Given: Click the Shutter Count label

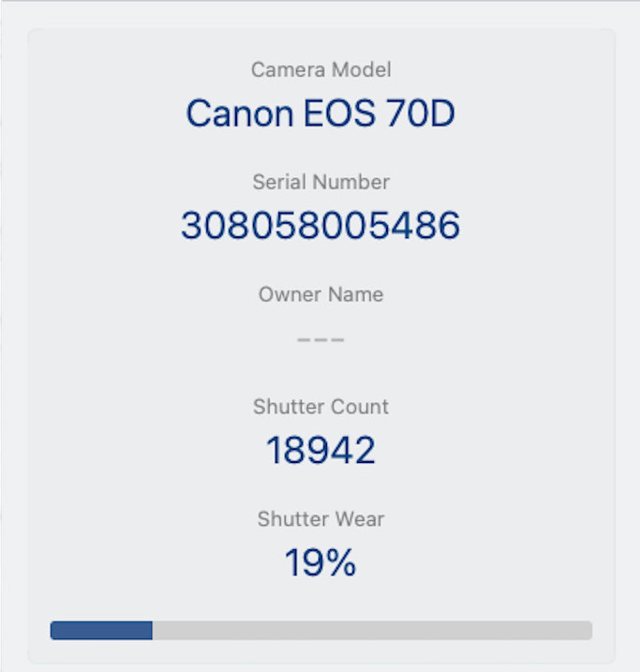Looking at the screenshot, I should (x=321, y=407).
